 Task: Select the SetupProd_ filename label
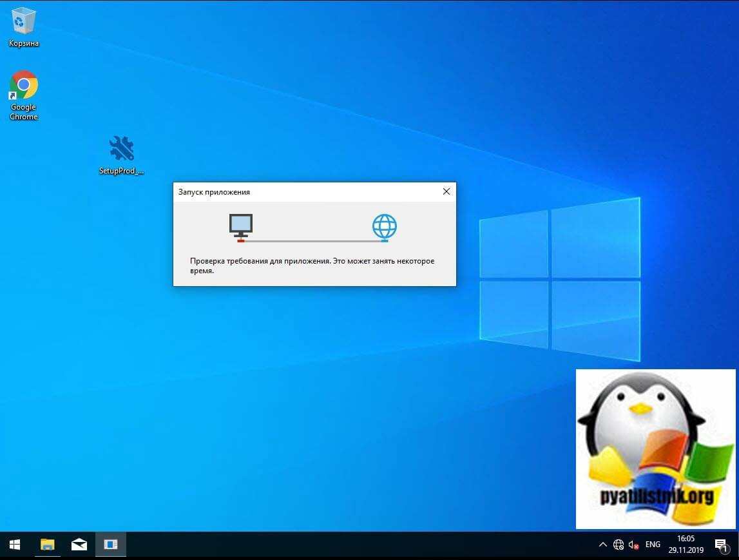click(x=121, y=171)
